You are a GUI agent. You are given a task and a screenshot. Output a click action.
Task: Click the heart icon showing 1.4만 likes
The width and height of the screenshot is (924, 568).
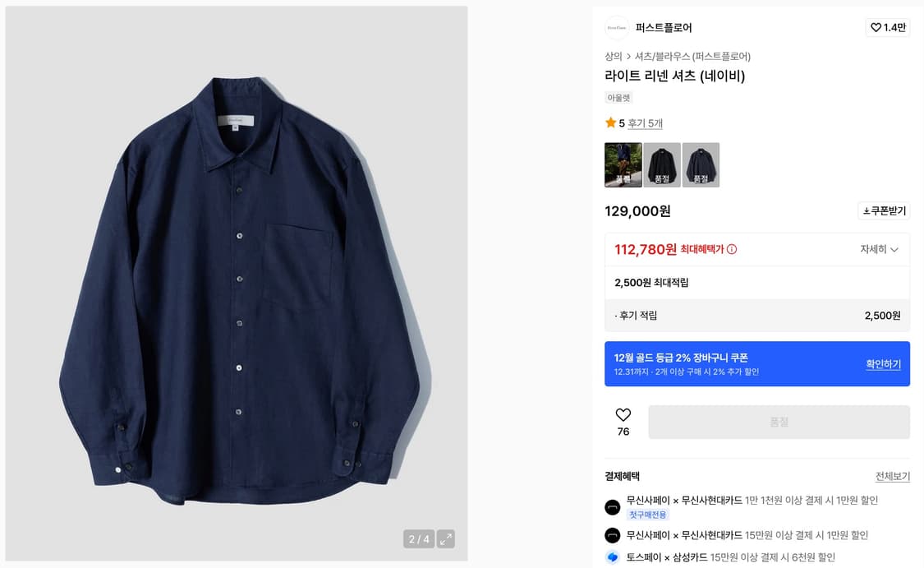click(x=876, y=27)
